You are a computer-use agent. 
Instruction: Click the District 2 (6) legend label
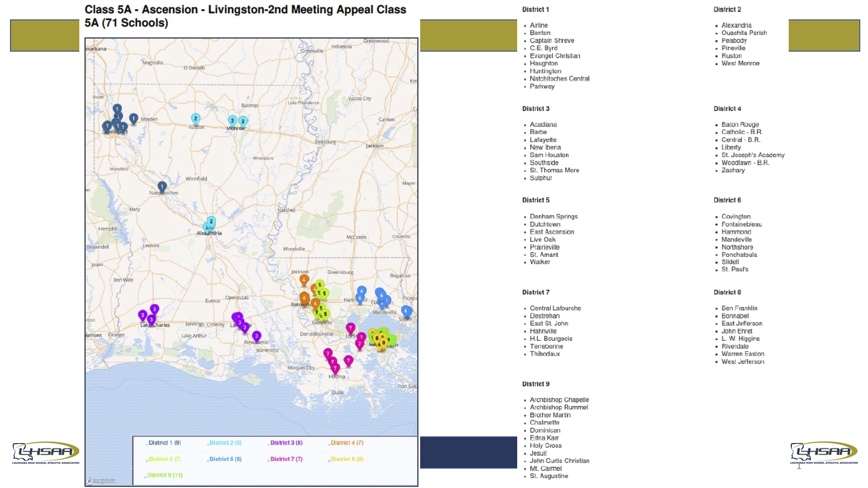pos(225,443)
